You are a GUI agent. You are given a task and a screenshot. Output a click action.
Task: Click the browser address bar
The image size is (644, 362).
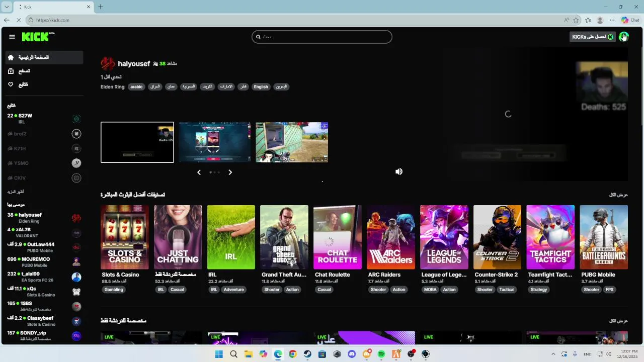pyautogui.click(x=297, y=20)
